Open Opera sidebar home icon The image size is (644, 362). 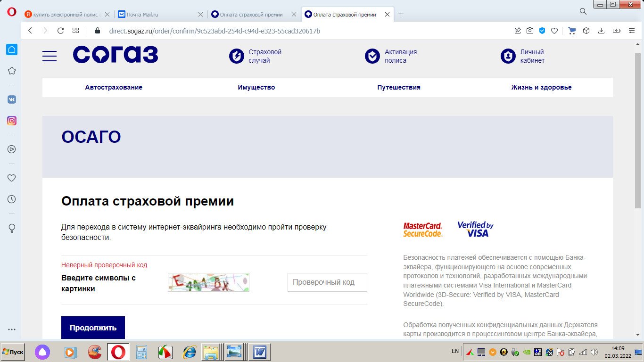pos(12,49)
